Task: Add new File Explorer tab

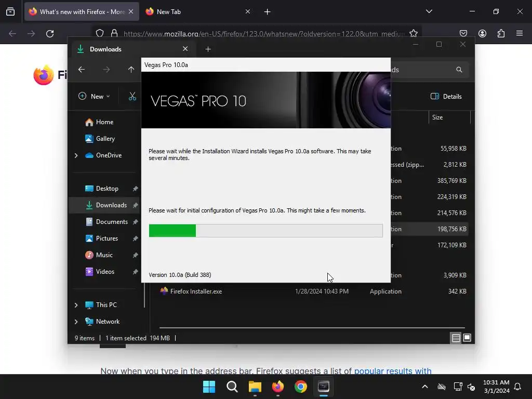Action: pos(208,49)
